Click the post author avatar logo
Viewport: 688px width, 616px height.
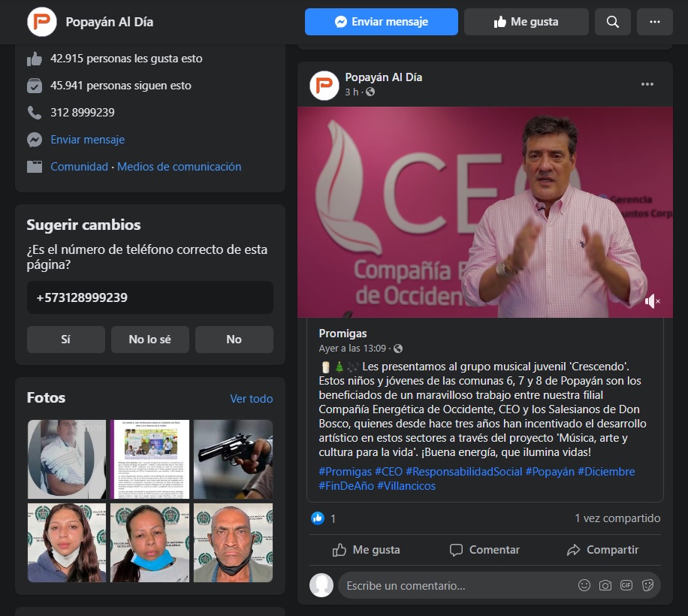click(324, 86)
